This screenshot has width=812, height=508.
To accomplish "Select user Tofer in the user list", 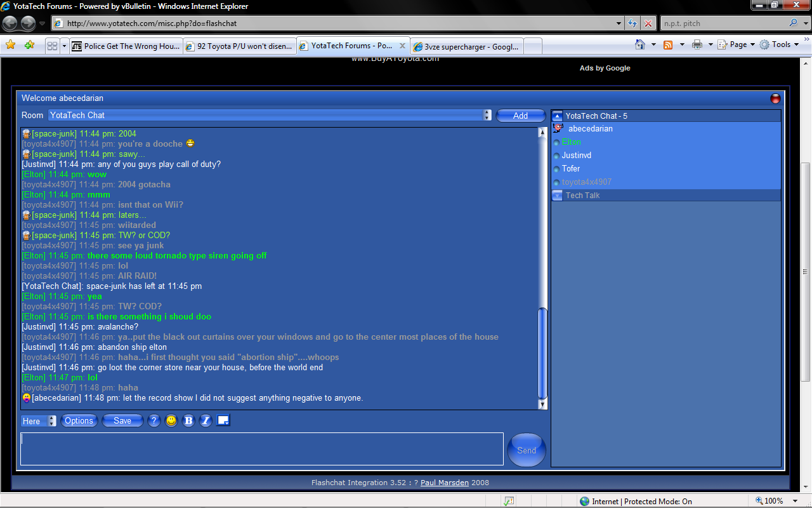I will click(x=570, y=168).
